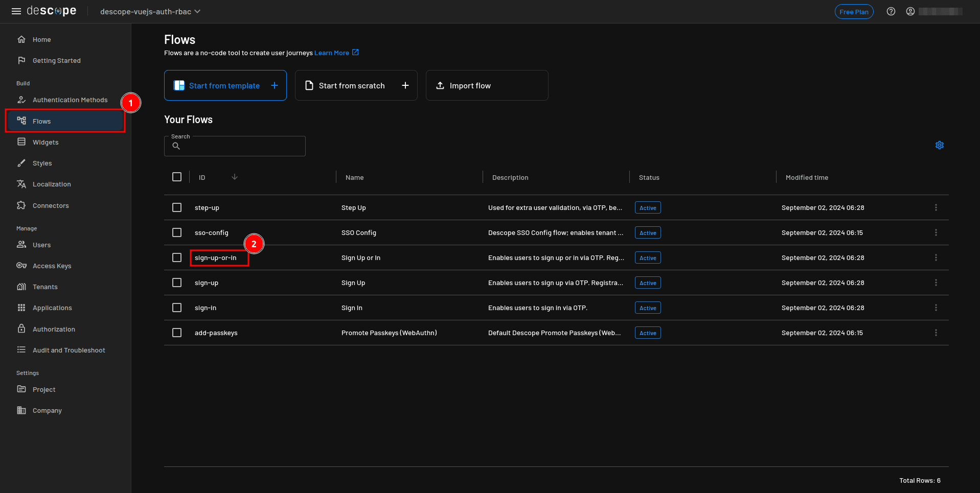Screen dimensions: 980x493
Task: Click the Active status badge on sign-in
Action: coord(647,308)
